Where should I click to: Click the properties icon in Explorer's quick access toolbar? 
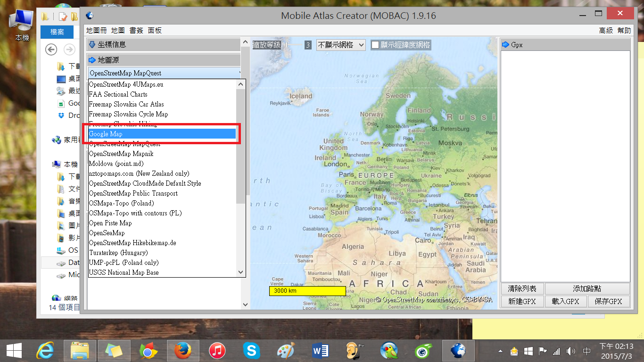[x=62, y=17]
